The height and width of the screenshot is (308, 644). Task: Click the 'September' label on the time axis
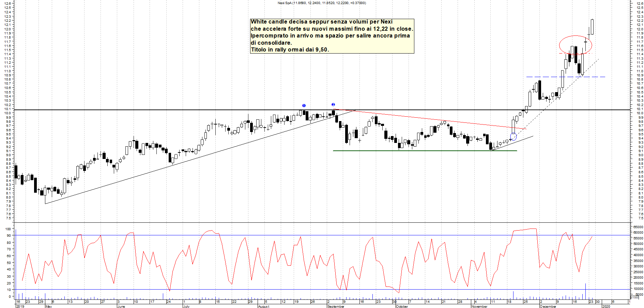coord(336,306)
